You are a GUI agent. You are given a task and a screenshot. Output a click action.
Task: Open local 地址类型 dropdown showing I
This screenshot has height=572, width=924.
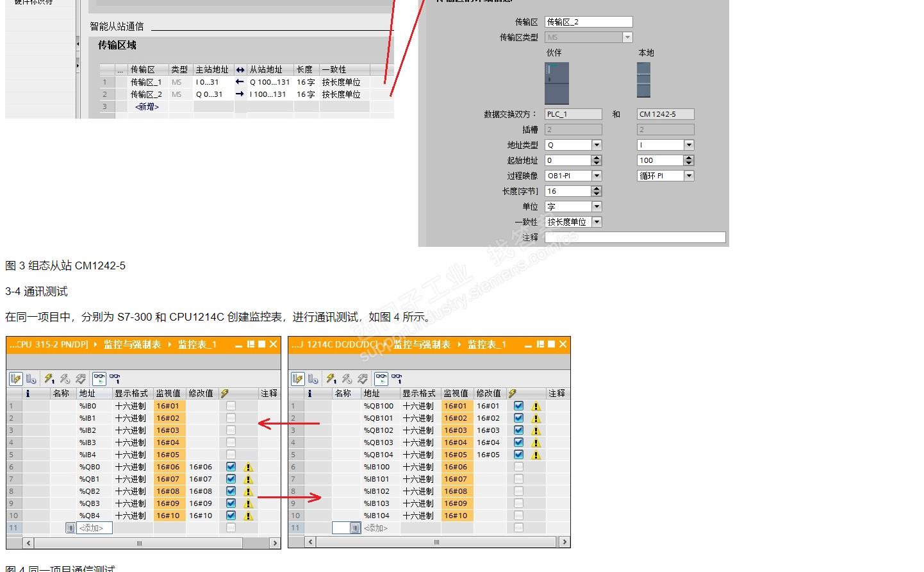(689, 145)
